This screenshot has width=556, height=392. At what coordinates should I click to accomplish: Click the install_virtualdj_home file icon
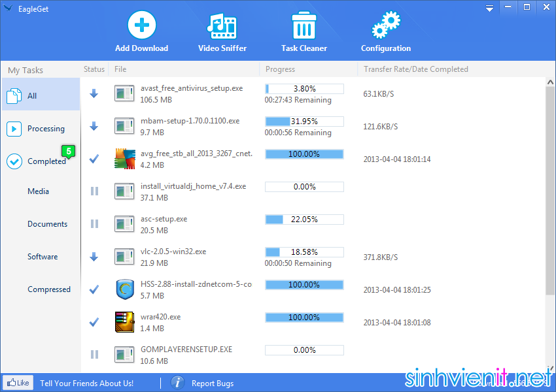click(124, 191)
